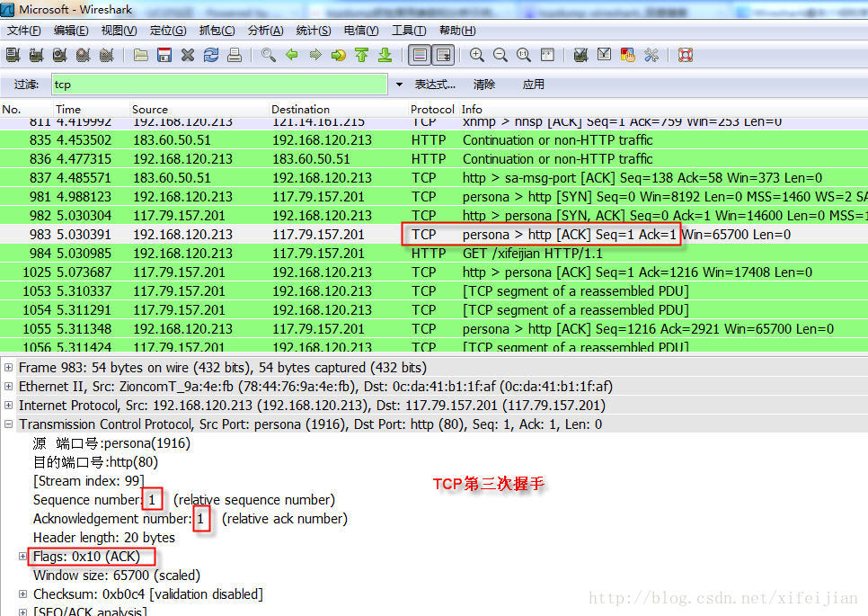Save capture file floppy icon
The height and width of the screenshot is (616, 868).
click(x=164, y=55)
